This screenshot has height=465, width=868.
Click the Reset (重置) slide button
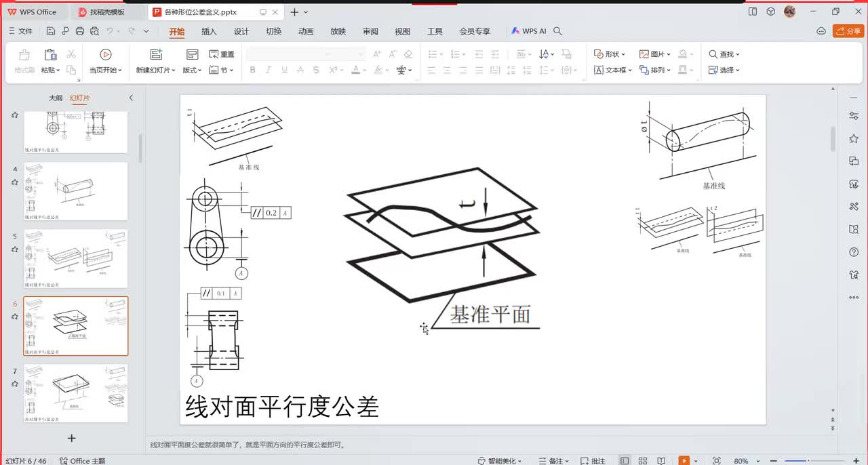[222, 54]
